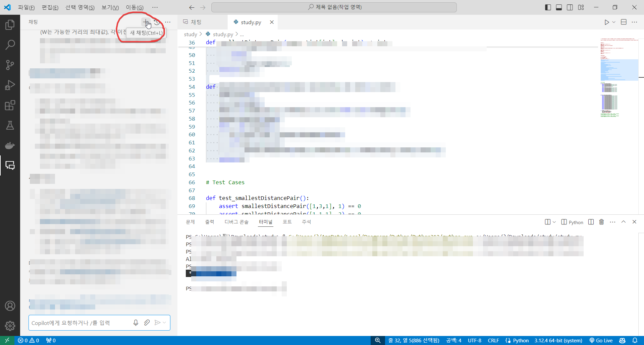Open remote window indicator in status bar
This screenshot has height=345, width=644.
click(x=7, y=340)
